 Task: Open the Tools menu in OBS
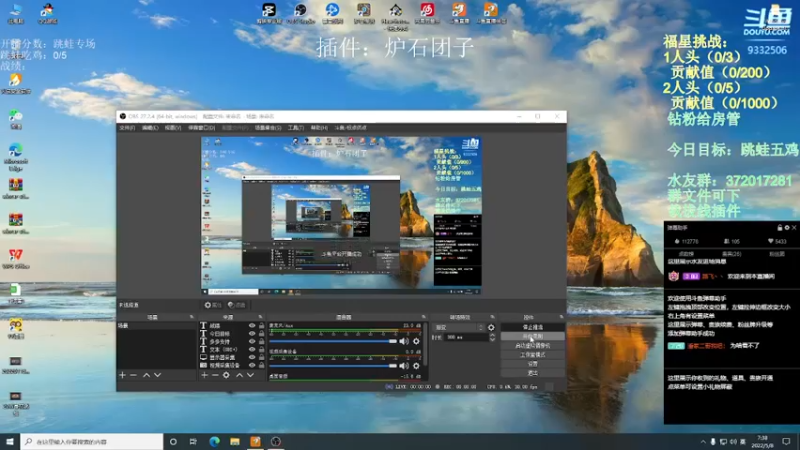296,128
